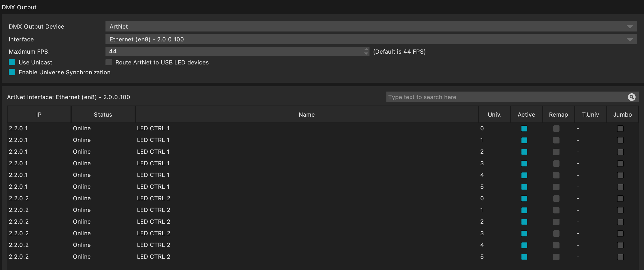Screen dimensions: 644x270
Task: Click the 'ArtNet Interface: Ethernet (en8)' heading
Action: 68,97
